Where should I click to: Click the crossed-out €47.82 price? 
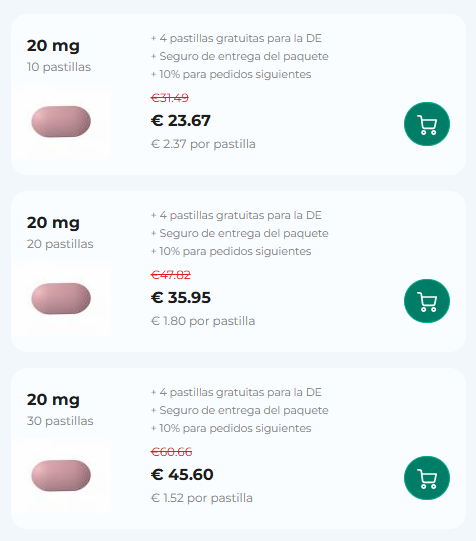(x=170, y=275)
